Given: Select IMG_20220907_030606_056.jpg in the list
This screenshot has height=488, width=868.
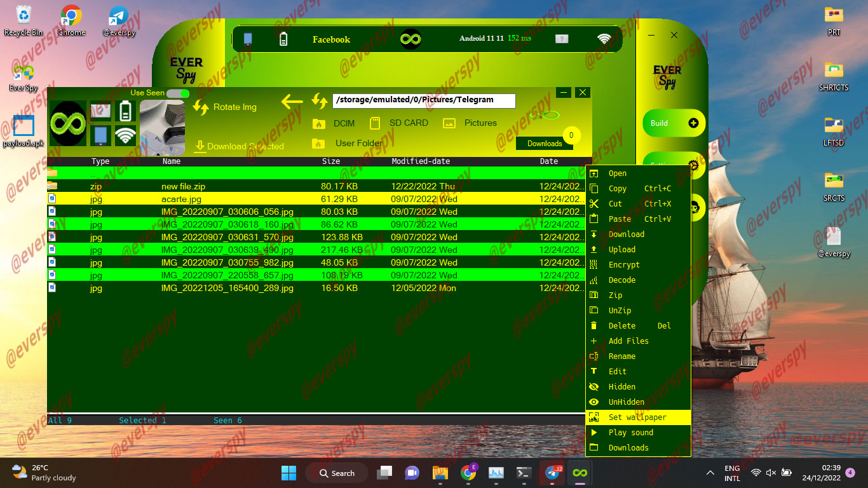Looking at the screenshot, I should coord(316,212).
